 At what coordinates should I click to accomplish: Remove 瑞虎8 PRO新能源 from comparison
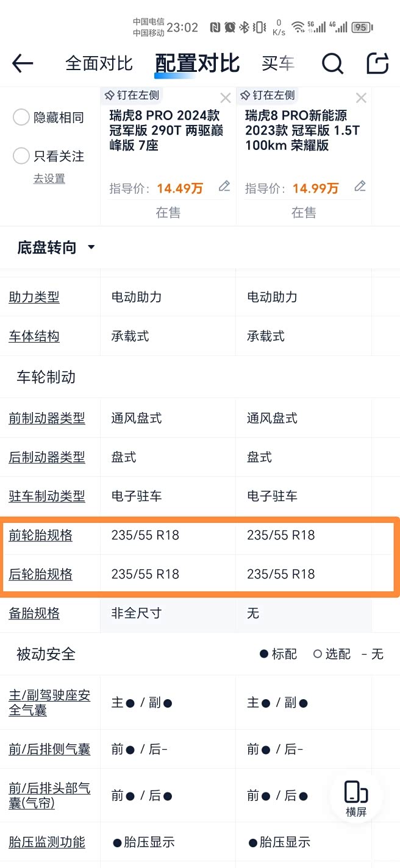361,98
